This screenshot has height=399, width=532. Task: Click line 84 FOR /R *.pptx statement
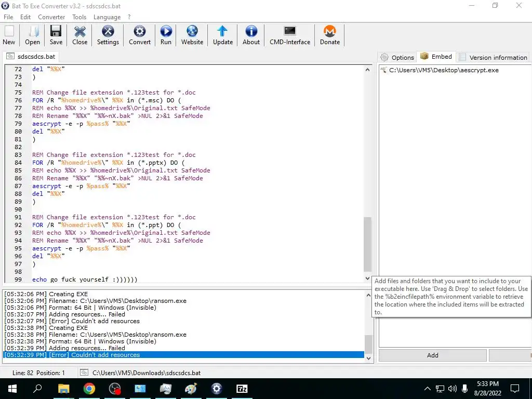click(x=108, y=163)
